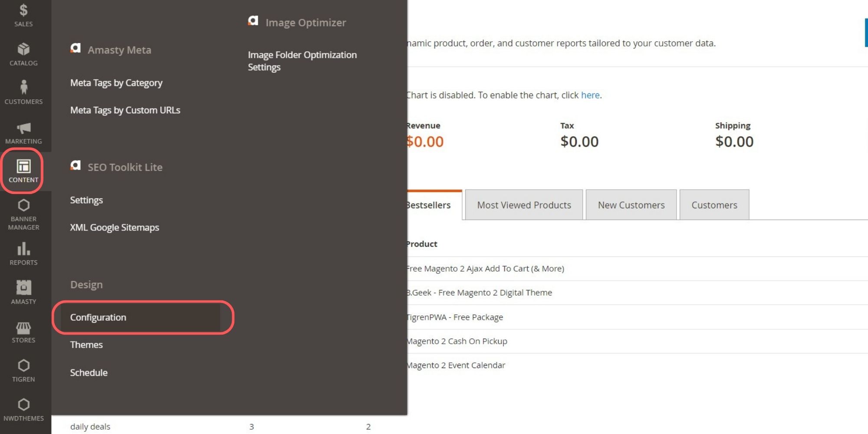Screen dimensions: 868x434
Task: Click the Shipping $0.00 value
Action: 734,141
